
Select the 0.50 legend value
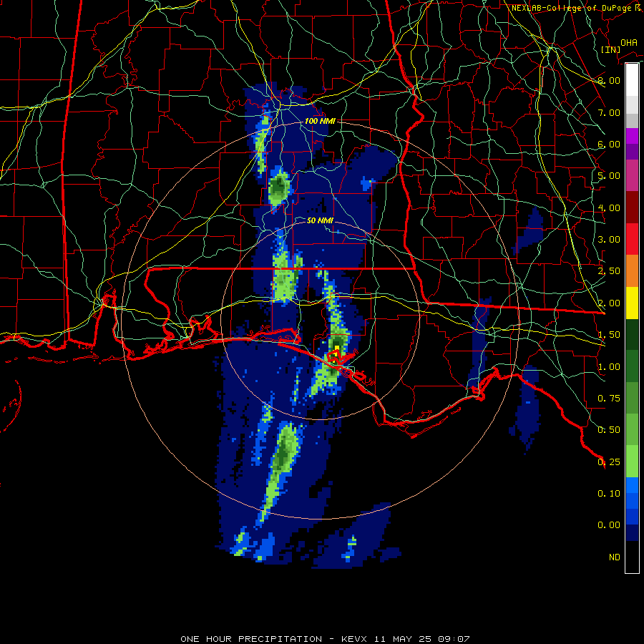pos(609,430)
